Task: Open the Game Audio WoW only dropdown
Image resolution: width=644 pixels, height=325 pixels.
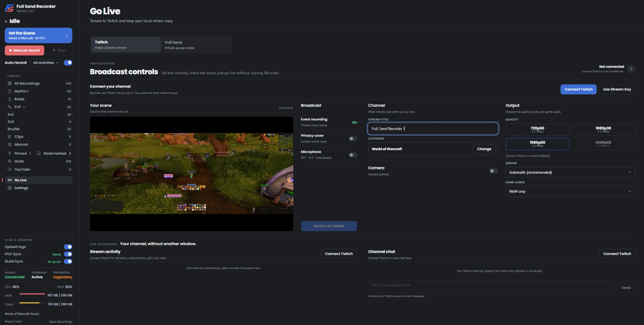Action: point(570,191)
